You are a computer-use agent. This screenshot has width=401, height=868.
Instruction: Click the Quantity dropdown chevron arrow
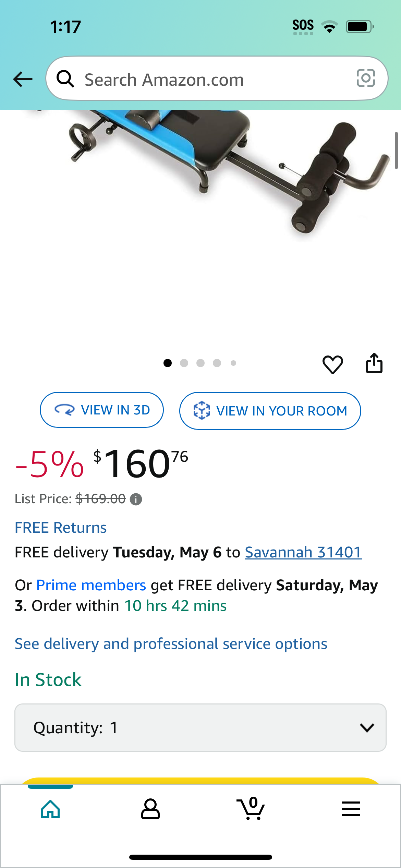tap(367, 727)
